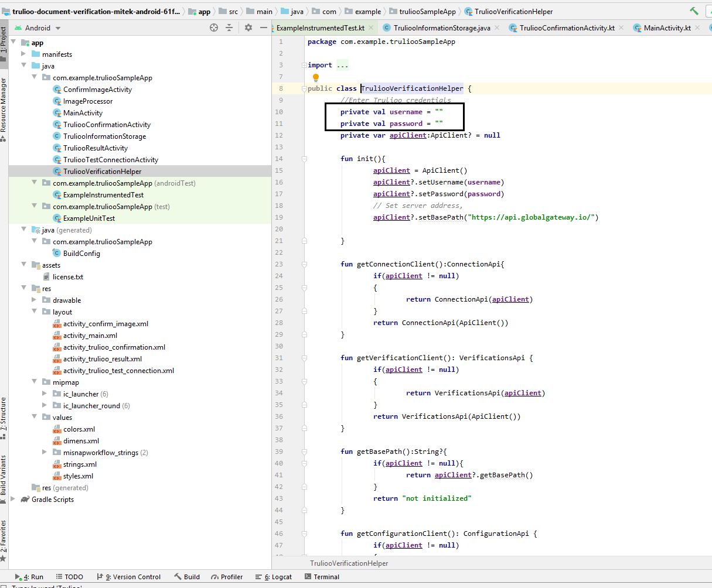
Task: Hide the Project panel with minus icon
Action: pyautogui.click(x=263, y=28)
